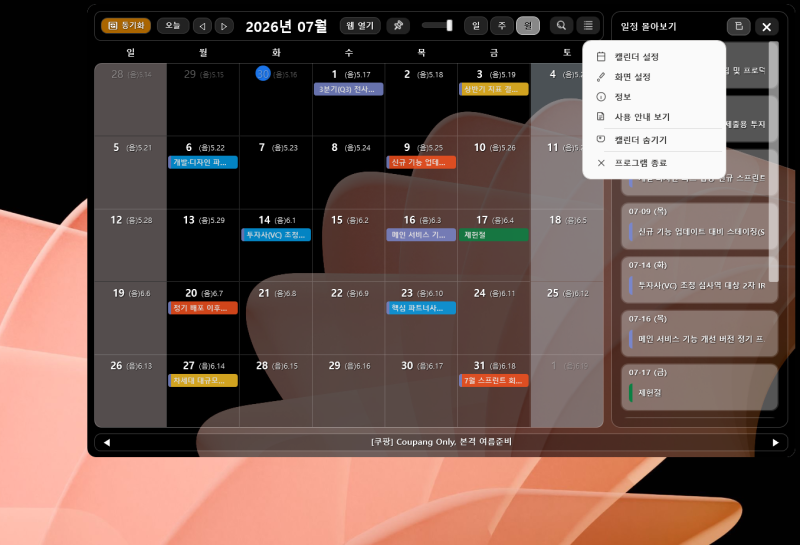Open the 웹 열기 web button

coord(360,26)
